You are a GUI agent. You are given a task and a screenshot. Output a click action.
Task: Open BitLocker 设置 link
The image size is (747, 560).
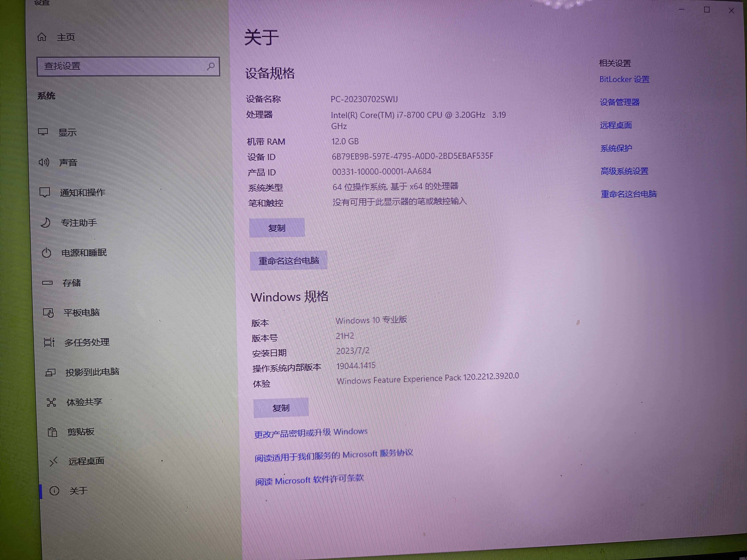[x=624, y=79]
